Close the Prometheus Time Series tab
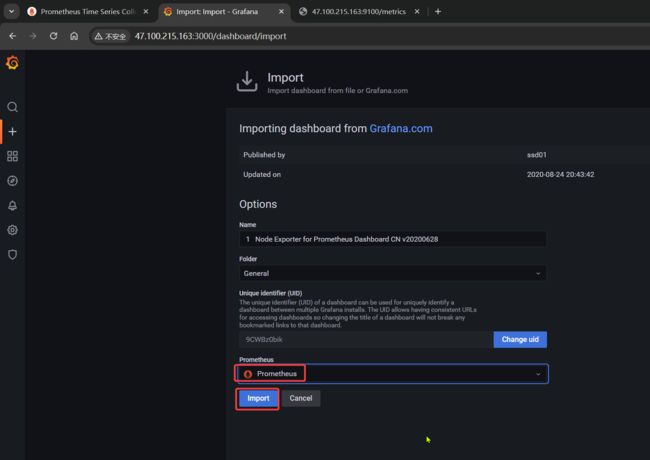This screenshot has height=460, width=650. coord(146,12)
